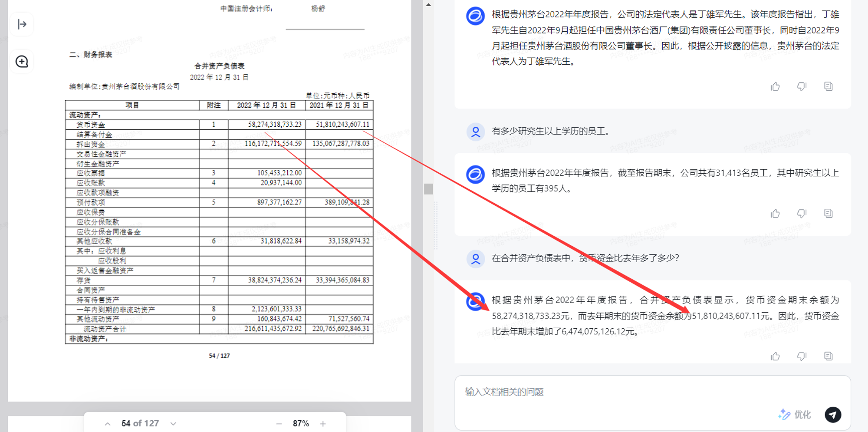The height and width of the screenshot is (432, 868).
Task: Click the 87% zoom level value
Action: (x=301, y=424)
